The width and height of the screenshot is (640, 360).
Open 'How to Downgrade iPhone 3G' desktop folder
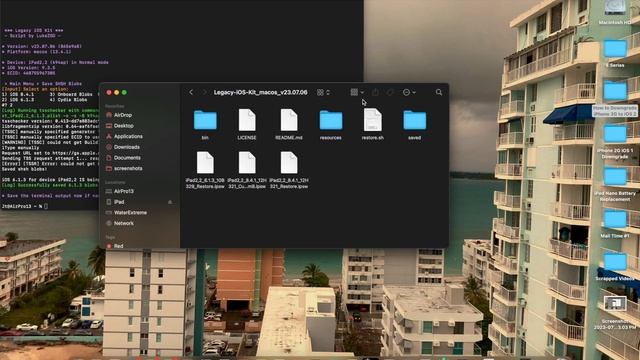[x=615, y=91]
